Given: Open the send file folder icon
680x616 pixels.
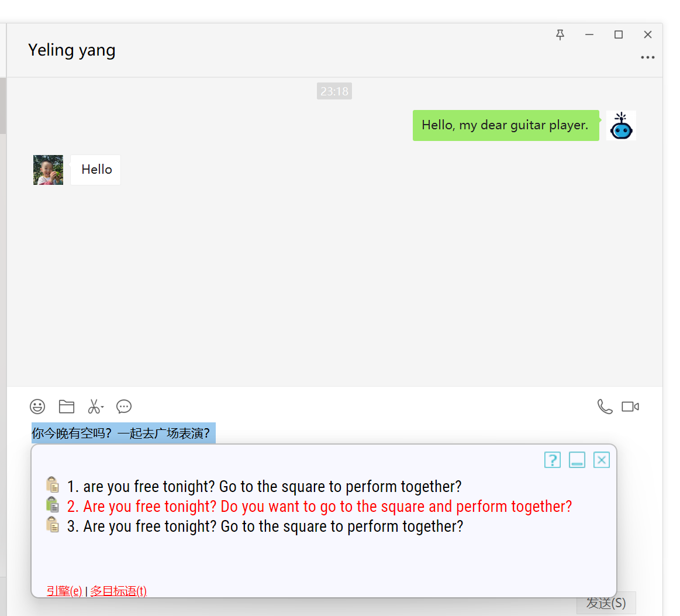Looking at the screenshot, I should 67,407.
